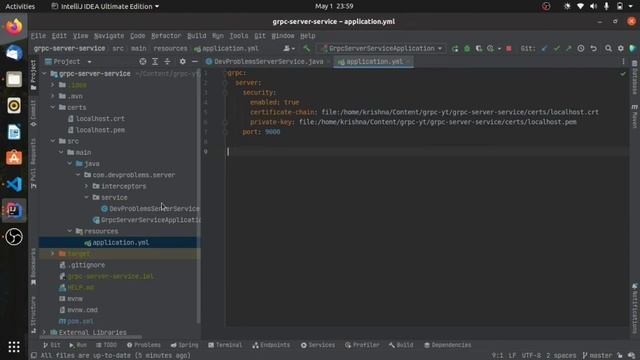Image resolution: width=640 pixels, height=360 pixels.
Task: Run with Coverage icon in toolbar
Action: 478,49
